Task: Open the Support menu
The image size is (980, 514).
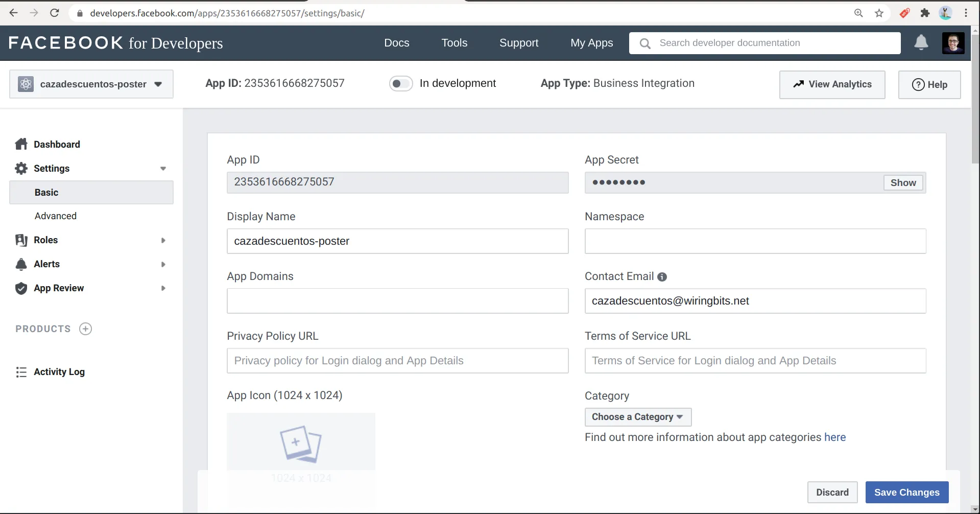Action: tap(519, 43)
